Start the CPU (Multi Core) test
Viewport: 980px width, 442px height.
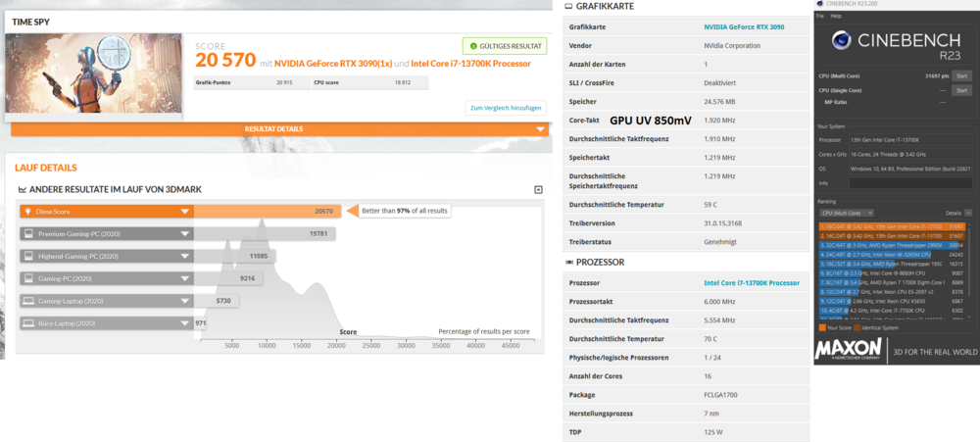(962, 75)
